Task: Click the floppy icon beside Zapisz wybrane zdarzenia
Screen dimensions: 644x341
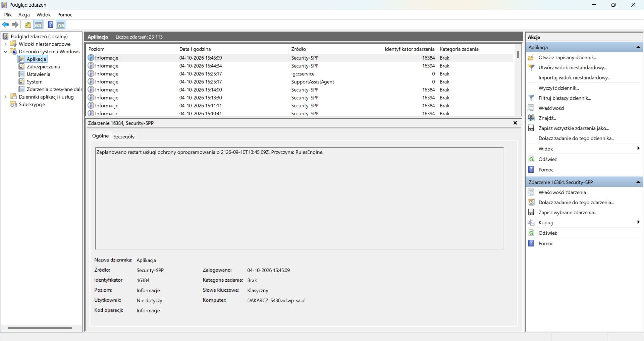Action: [531, 212]
